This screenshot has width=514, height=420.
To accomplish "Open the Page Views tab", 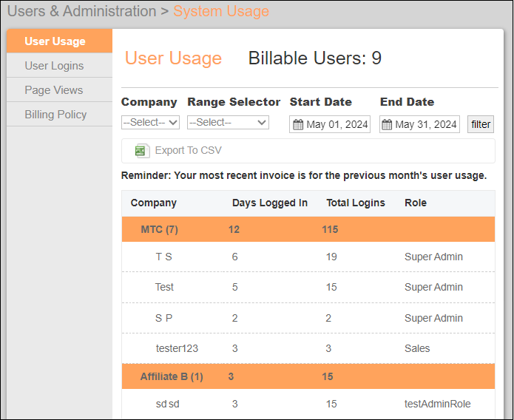I will (53, 90).
